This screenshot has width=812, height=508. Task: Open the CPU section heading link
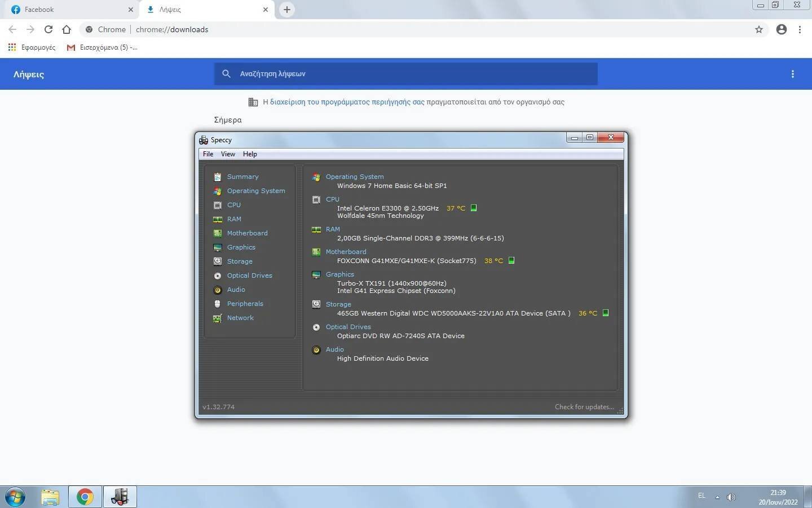(x=332, y=199)
